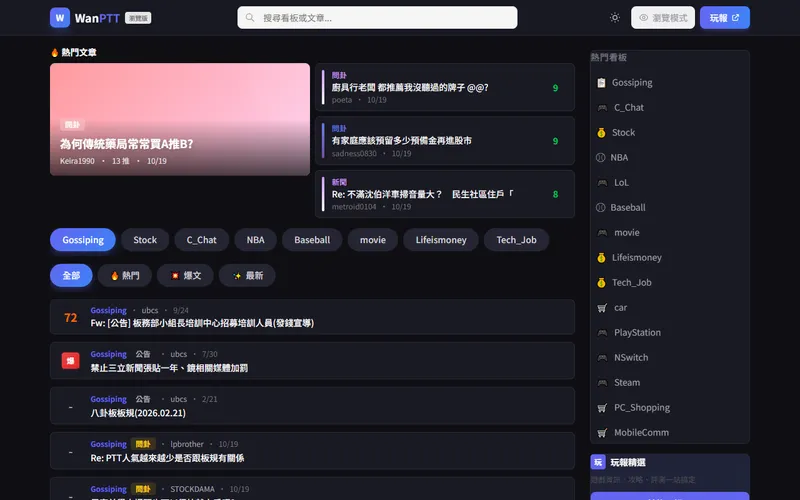Click the LoL gamepad icon in the sidebar

tap(603, 183)
